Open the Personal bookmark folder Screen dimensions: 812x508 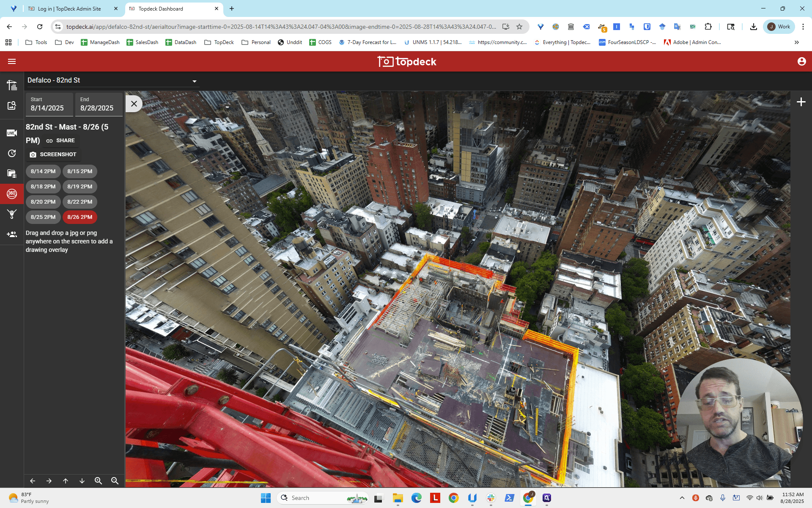(256, 42)
